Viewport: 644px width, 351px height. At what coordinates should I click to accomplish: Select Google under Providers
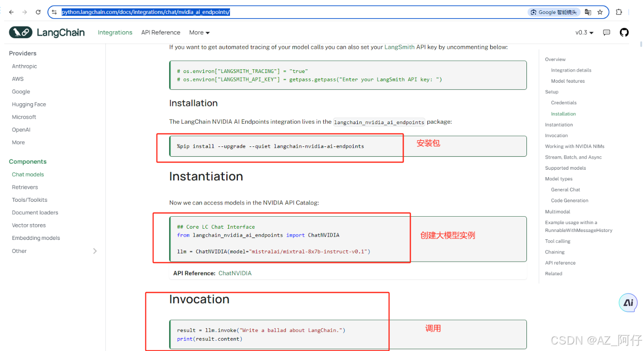pyautogui.click(x=21, y=92)
